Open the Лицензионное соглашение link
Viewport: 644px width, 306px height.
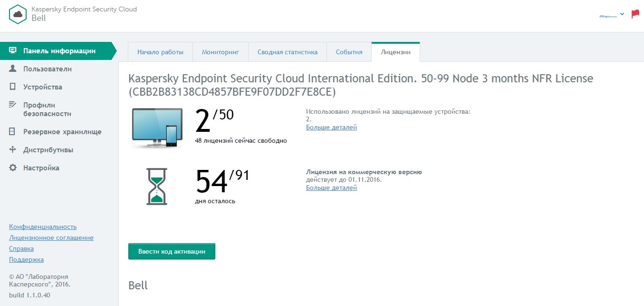click(x=51, y=237)
